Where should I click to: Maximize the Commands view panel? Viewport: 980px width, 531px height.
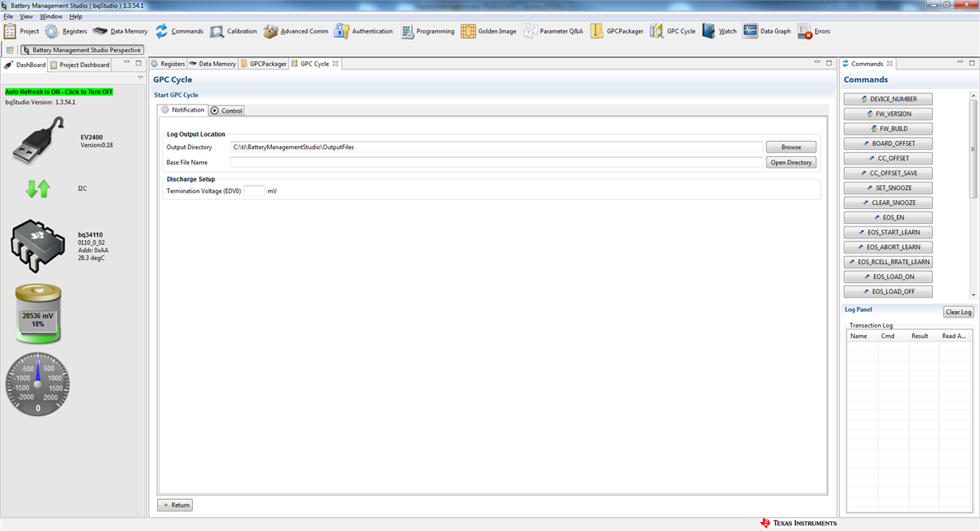972,63
